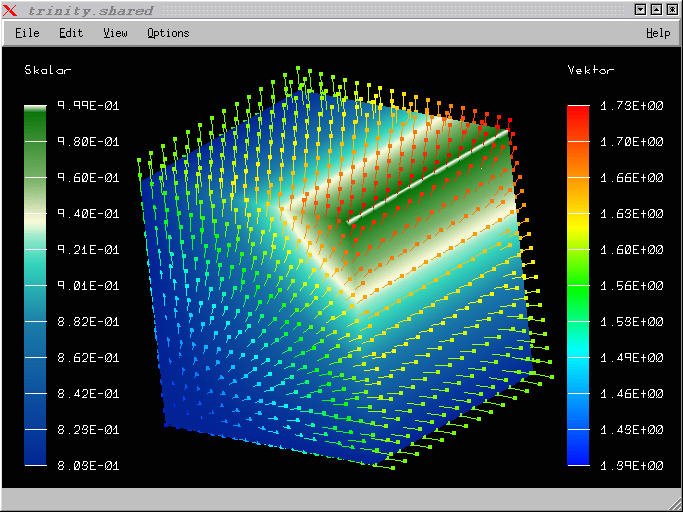Click the window resize grip corner
683x512 pixels.
click(x=675, y=505)
